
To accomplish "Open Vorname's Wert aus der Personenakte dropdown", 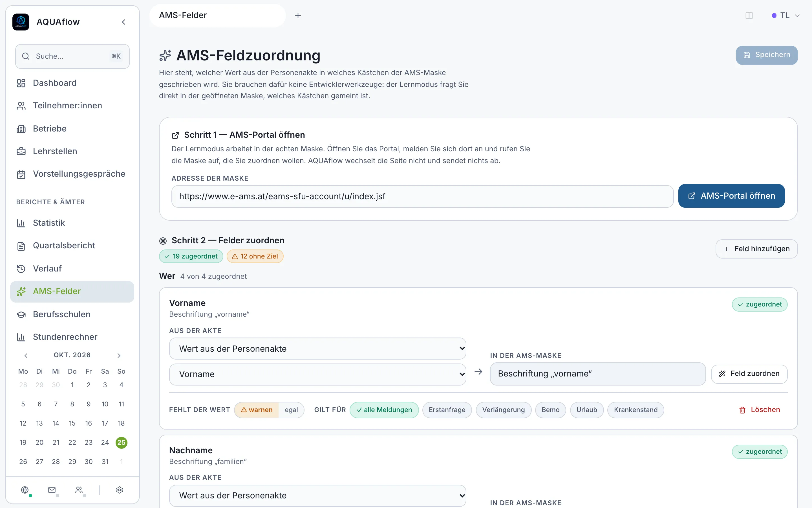I will coord(317,349).
